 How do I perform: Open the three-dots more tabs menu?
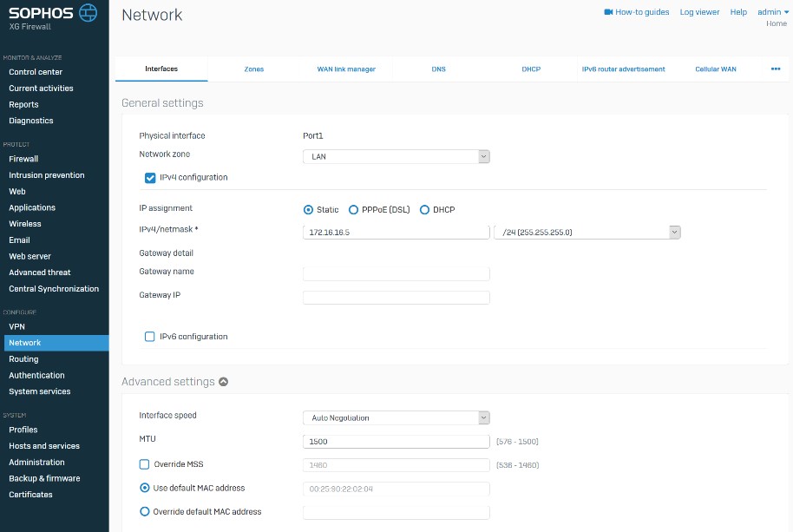tap(776, 69)
